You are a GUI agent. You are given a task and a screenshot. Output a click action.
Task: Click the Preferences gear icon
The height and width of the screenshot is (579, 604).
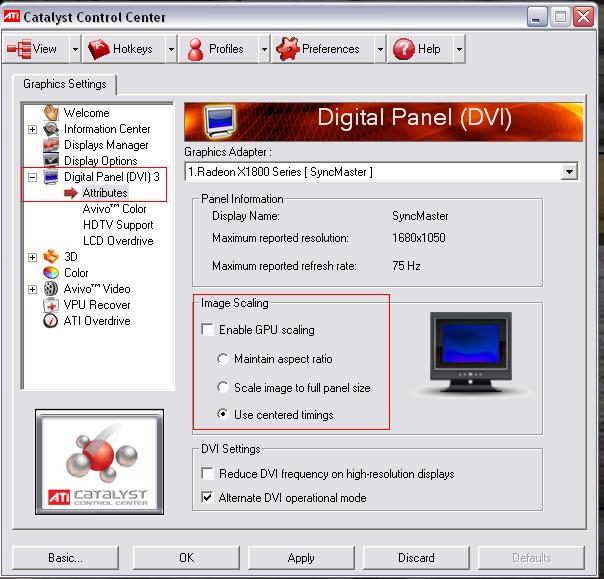(288, 49)
